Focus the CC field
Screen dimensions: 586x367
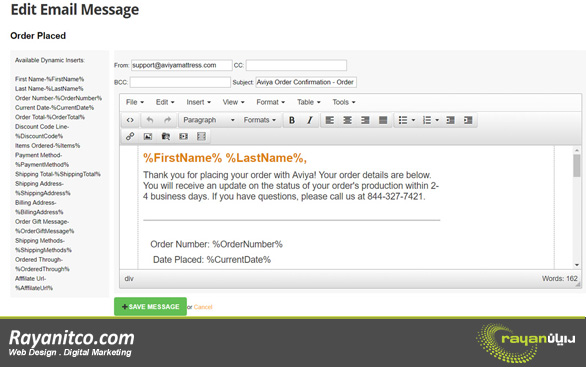coord(296,65)
